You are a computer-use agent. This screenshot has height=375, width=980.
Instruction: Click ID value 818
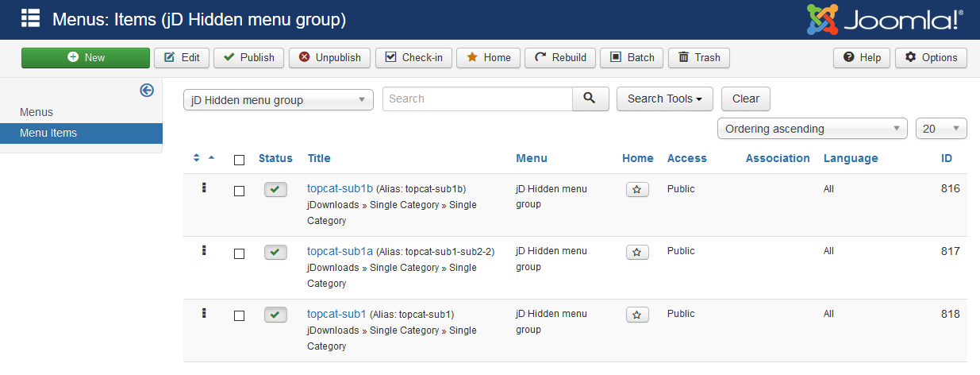pyautogui.click(x=951, y=314)
